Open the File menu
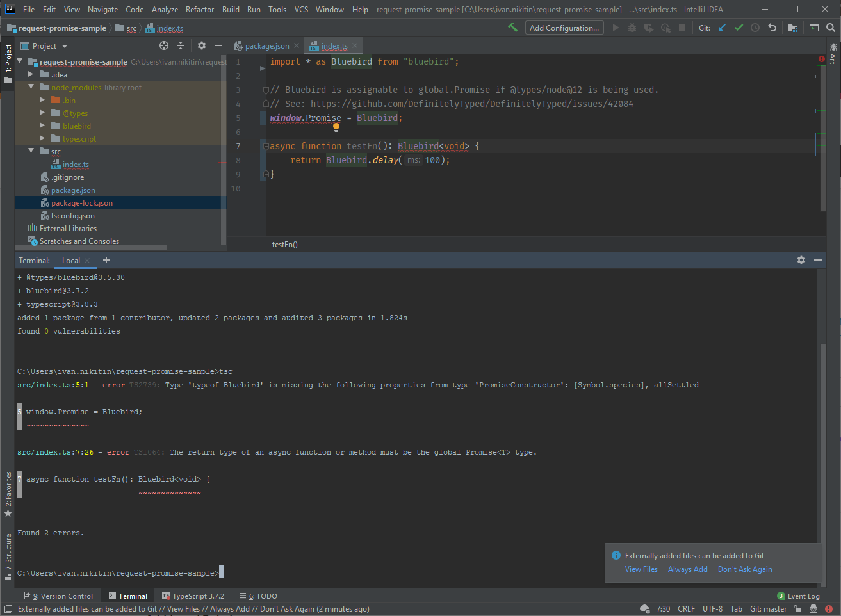Image resolution: width=841 pixels, height=616 pixels. 29,9
